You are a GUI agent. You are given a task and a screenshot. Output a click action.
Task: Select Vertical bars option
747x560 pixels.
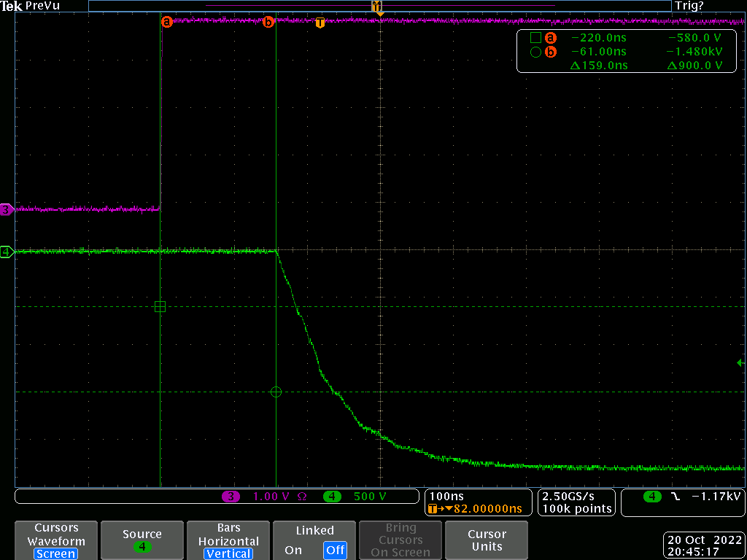tap(228, 553)
